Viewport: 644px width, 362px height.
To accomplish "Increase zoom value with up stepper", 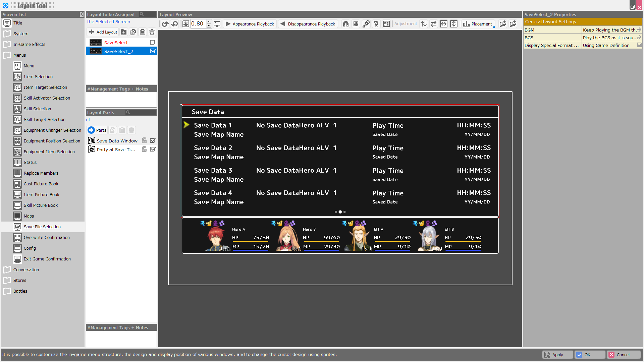I will click(209, 22).
